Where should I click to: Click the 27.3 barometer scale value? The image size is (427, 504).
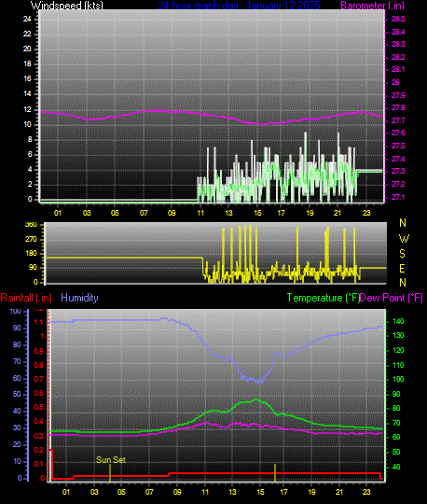pyautogui.click(x=398, y=171)
